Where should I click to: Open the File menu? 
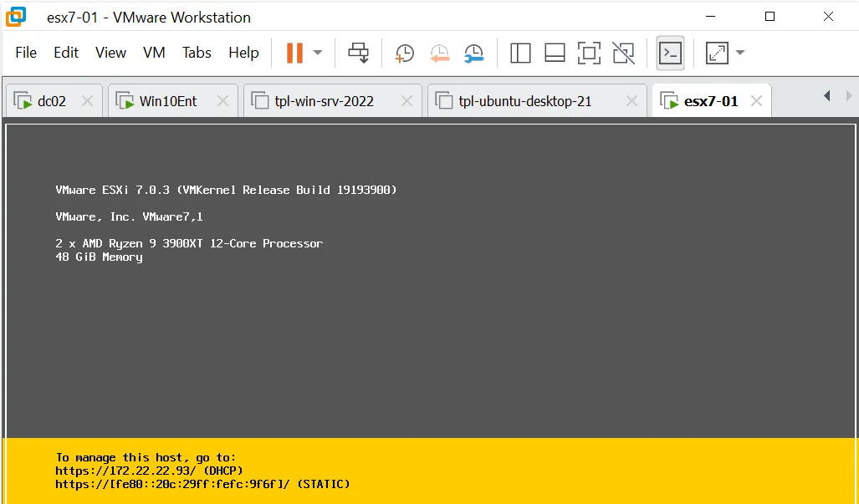26,53
